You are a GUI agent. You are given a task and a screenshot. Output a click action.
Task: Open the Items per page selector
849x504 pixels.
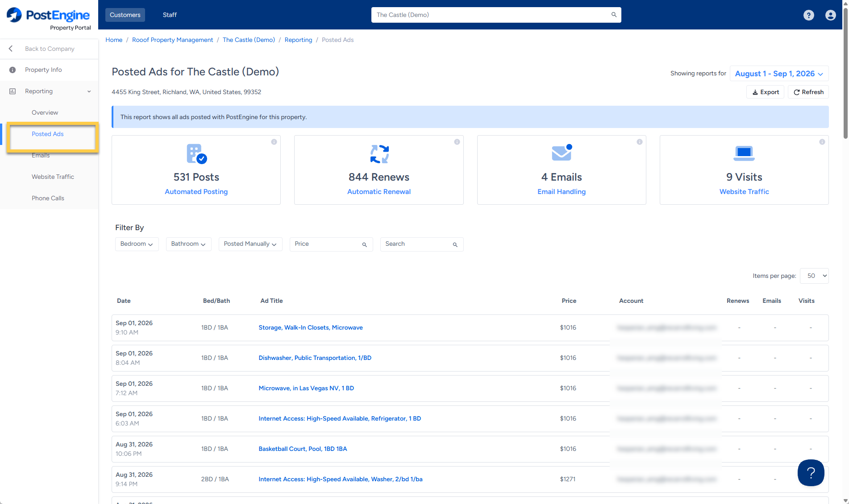[814, 276]
